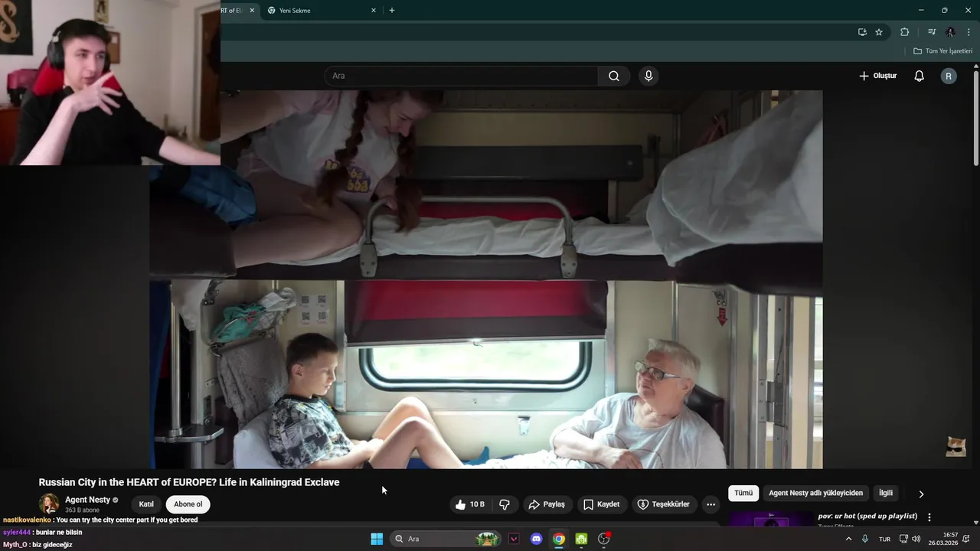Open the Chrome extensions puzzle icon

(905, 32)
